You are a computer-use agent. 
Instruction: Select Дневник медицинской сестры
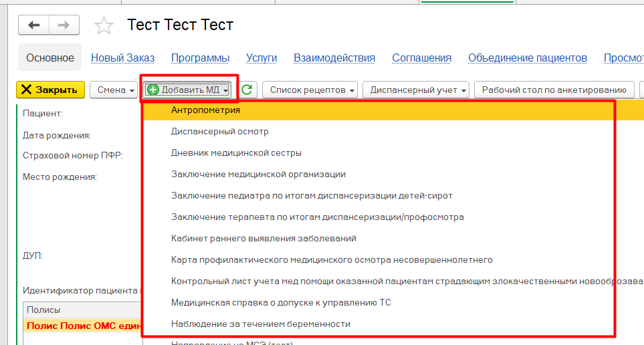coord(236,152)
